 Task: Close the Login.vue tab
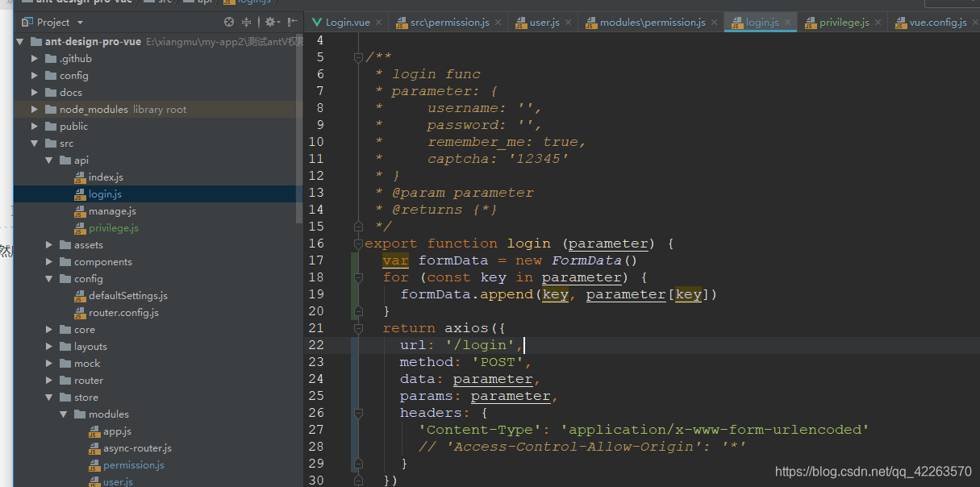point(379,23)
